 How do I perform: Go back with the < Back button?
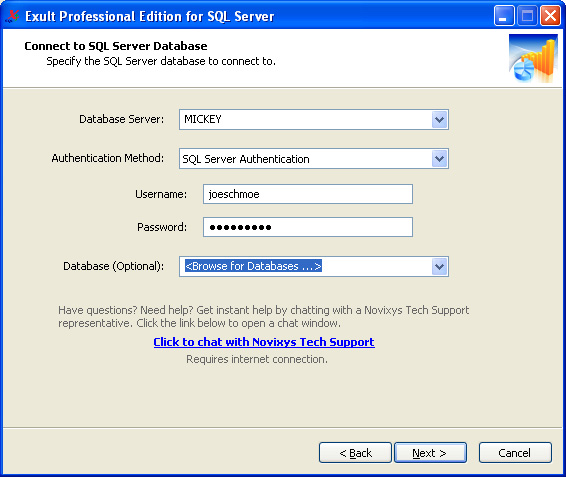[x=355, y=453]
